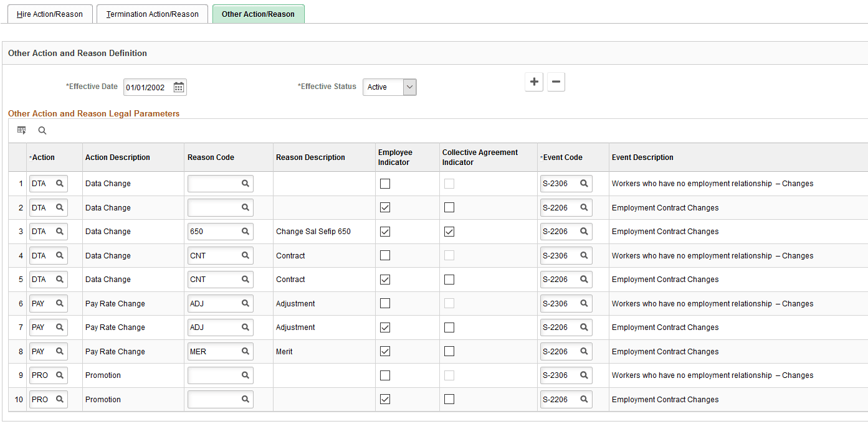
Task: Click the minus icon to delete row
Action: coord(556,82)
